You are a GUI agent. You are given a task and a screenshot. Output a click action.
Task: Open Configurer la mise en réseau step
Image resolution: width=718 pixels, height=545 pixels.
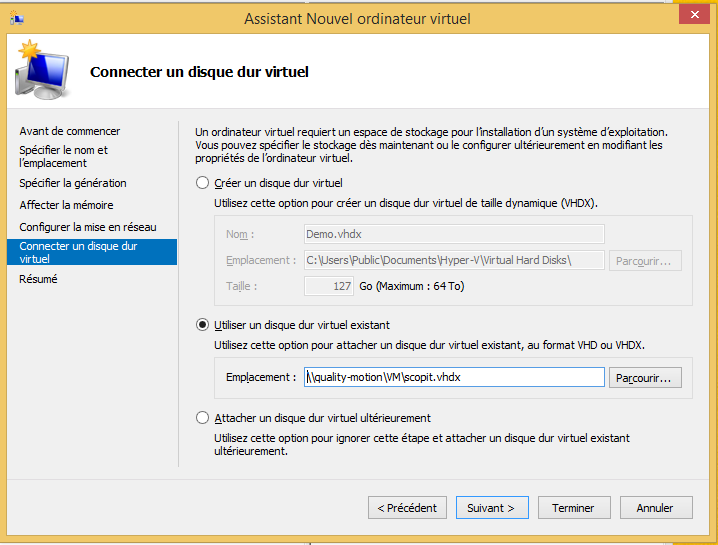coord(88,227)
